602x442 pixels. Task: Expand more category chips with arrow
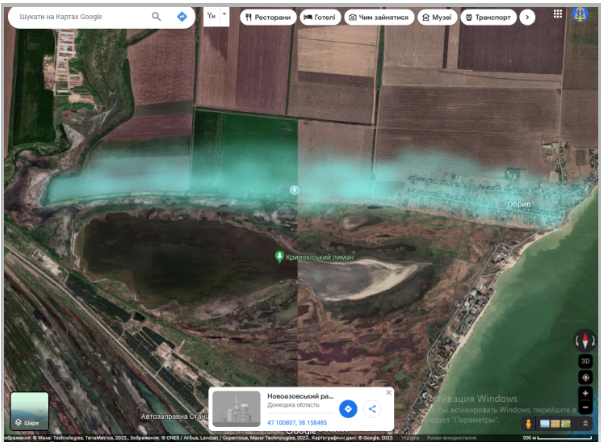pos(528,17)
